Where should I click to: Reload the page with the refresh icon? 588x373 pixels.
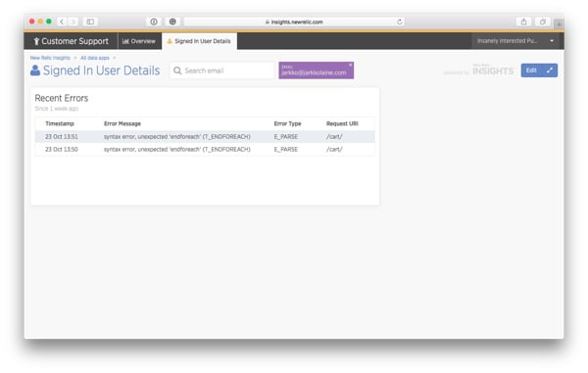point(400,22)
